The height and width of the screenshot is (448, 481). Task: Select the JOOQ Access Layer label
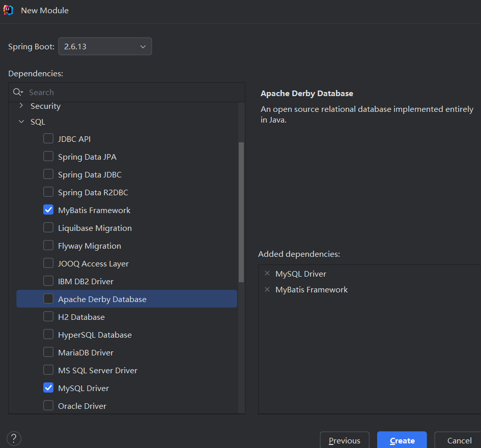[x=93, y=263]
